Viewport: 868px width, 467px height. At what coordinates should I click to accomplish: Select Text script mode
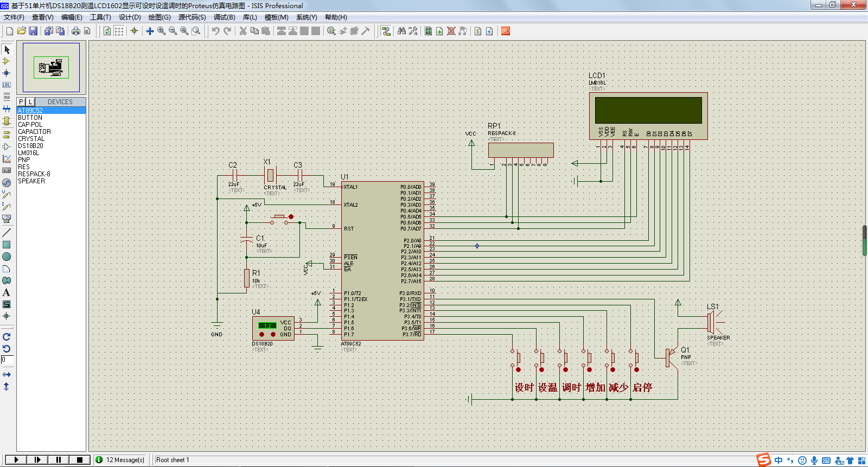(7, 97)
